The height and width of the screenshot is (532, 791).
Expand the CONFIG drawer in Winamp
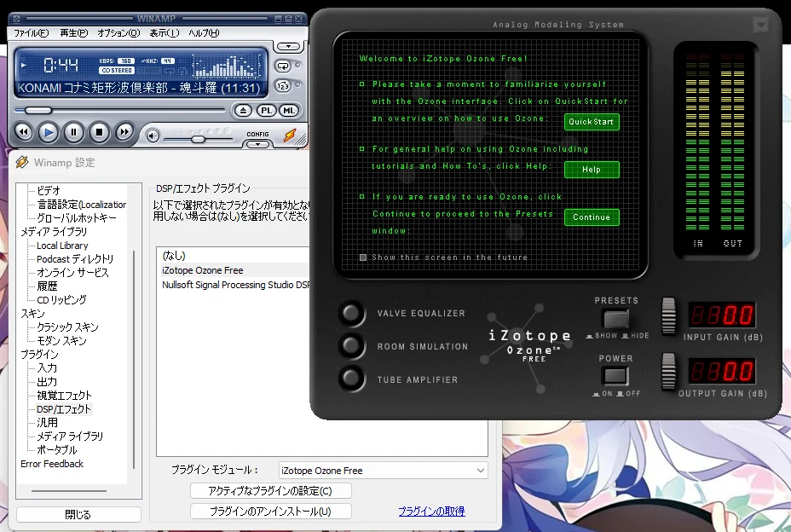257,142
